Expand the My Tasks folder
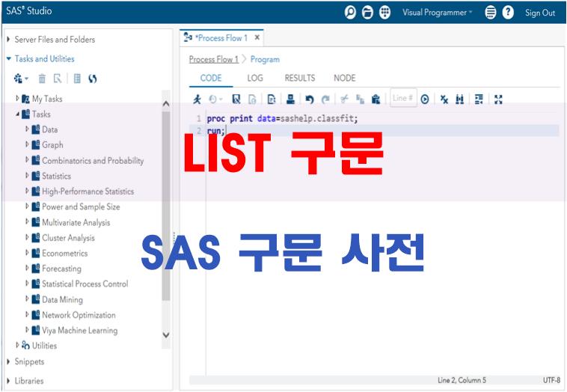 (x=17, y=98)
